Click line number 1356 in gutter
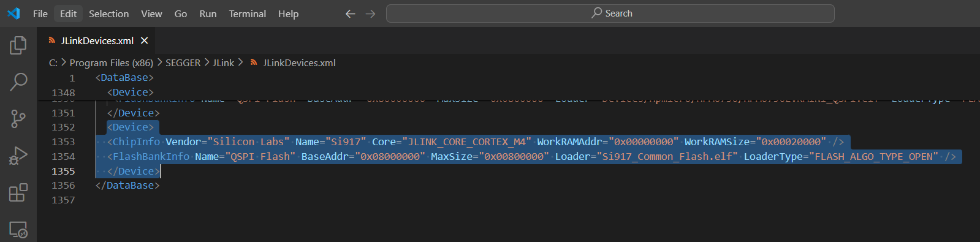The width and height of the screenshot is (980, 242). tap(63, 185)
